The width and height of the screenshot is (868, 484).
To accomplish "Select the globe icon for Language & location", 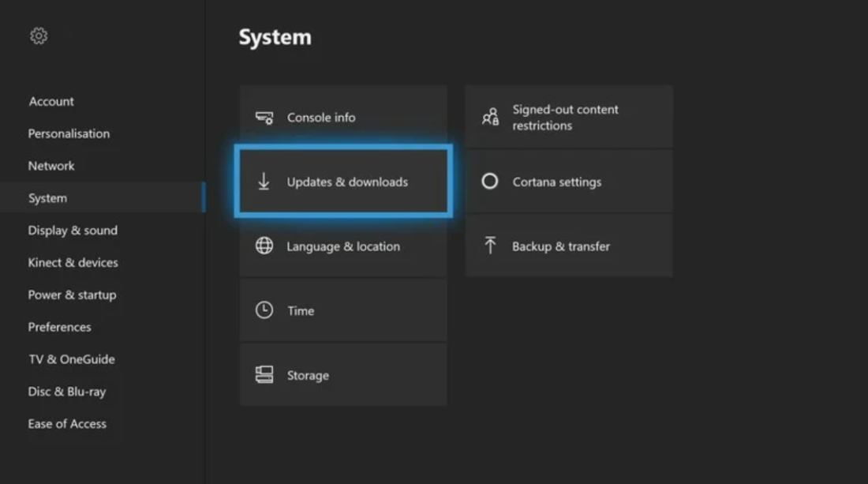I will (265, 246).
